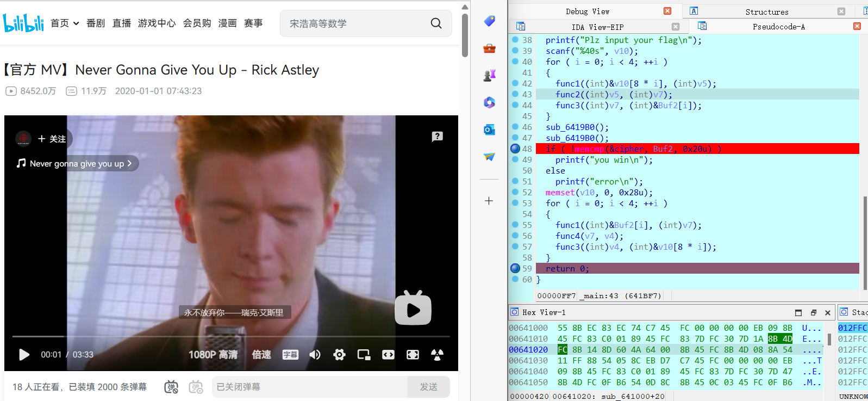Screen dimensions: 868x401
Task: Open the bilibili logo homepage
Action: pyautogui.click(x=23, y=23)
